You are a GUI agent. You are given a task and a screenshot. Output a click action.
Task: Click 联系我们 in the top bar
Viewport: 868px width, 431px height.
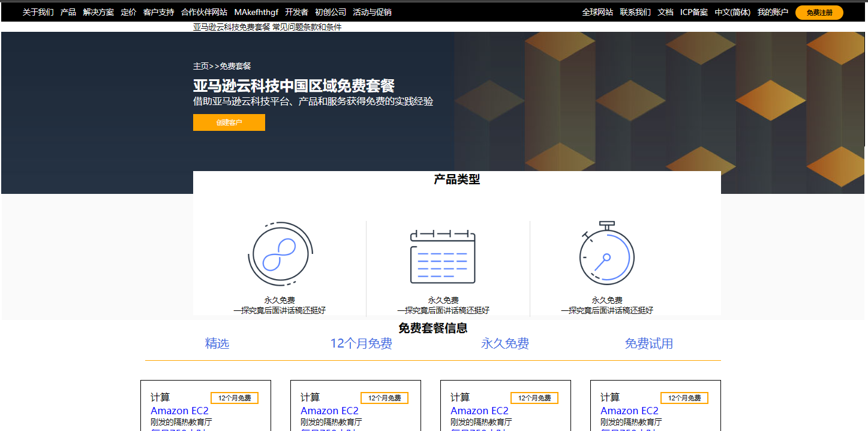click(635, 12)
